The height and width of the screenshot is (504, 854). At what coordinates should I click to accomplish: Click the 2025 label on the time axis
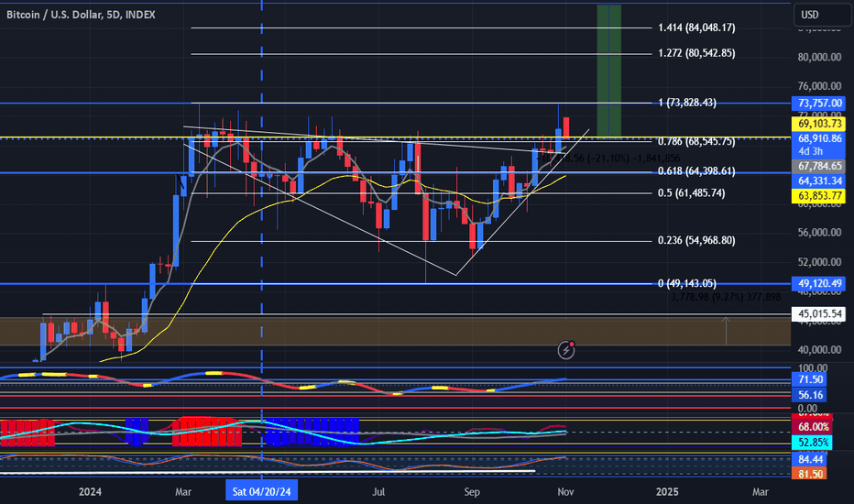[x=667, y=492]
